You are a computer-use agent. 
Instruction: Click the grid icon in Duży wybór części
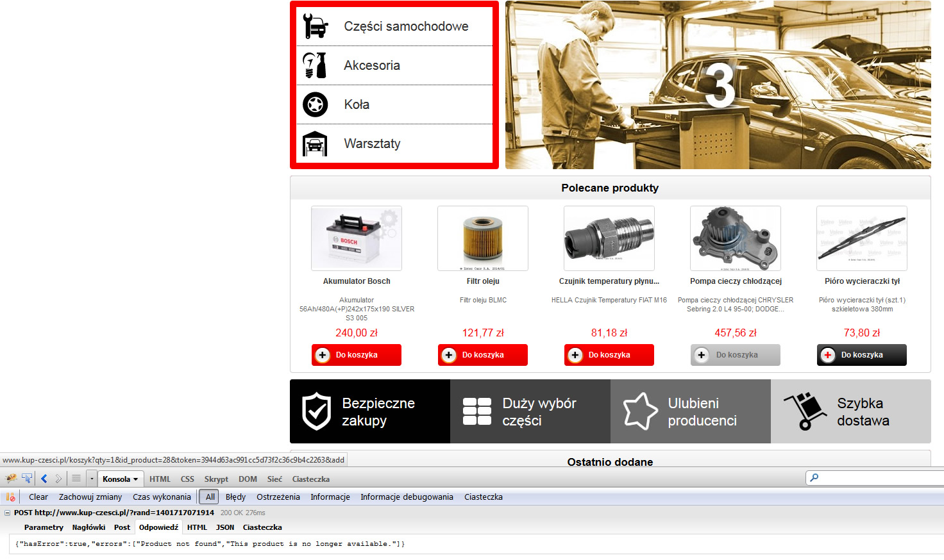point(477,411)
